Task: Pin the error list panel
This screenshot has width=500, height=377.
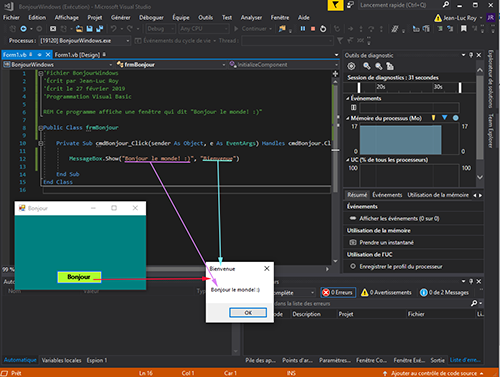Action: [471, 281]
